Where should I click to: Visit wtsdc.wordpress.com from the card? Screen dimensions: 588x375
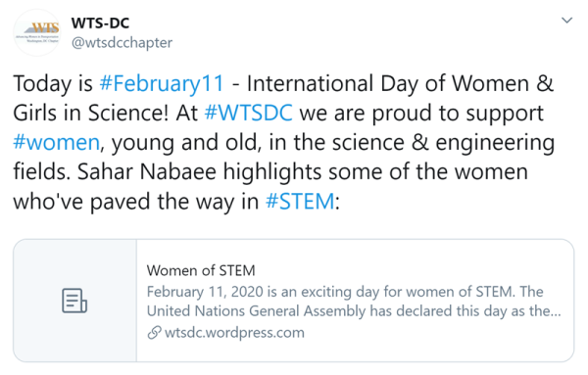pyautogui.click(x=234, y=332)
